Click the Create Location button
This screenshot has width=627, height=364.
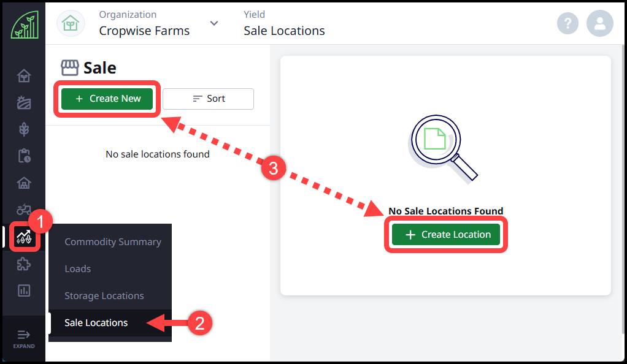pos(446,235)
